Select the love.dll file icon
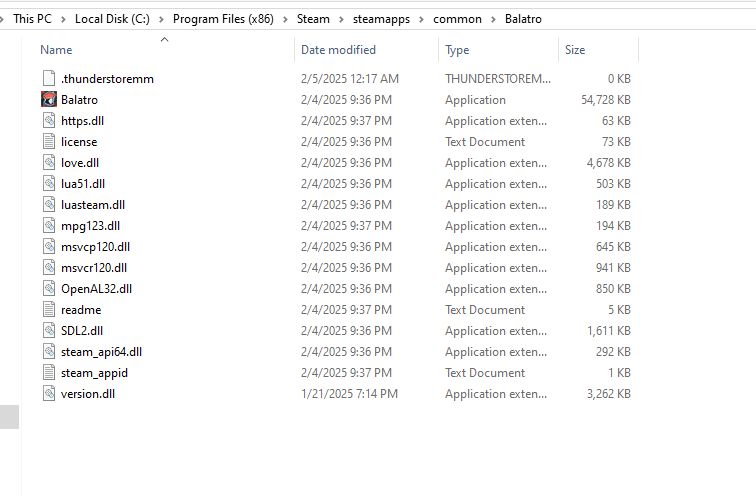 point(49,162)
